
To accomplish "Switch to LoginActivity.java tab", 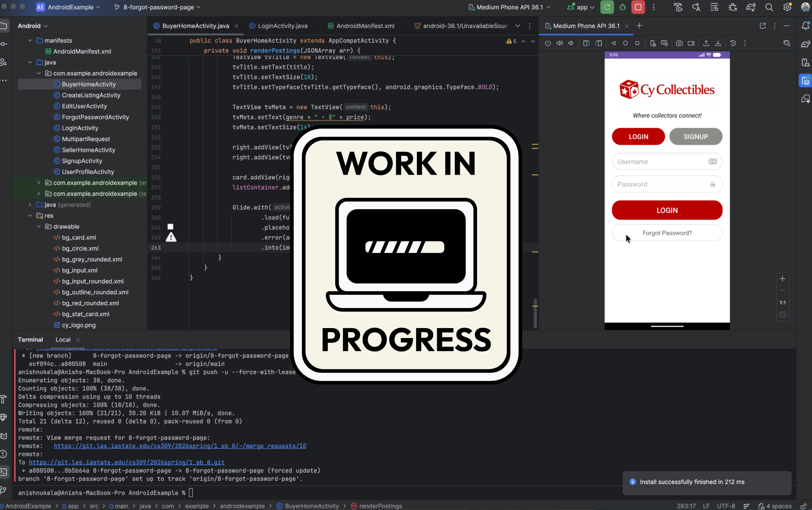I will tap(282, 26).
